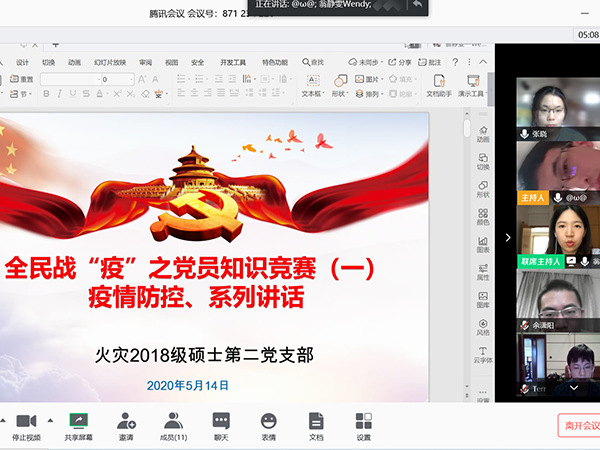Image resolution: width=600 pixels, height=450 pixels.
Task: Open the 节 section dropdown
Action: (21, 94)
